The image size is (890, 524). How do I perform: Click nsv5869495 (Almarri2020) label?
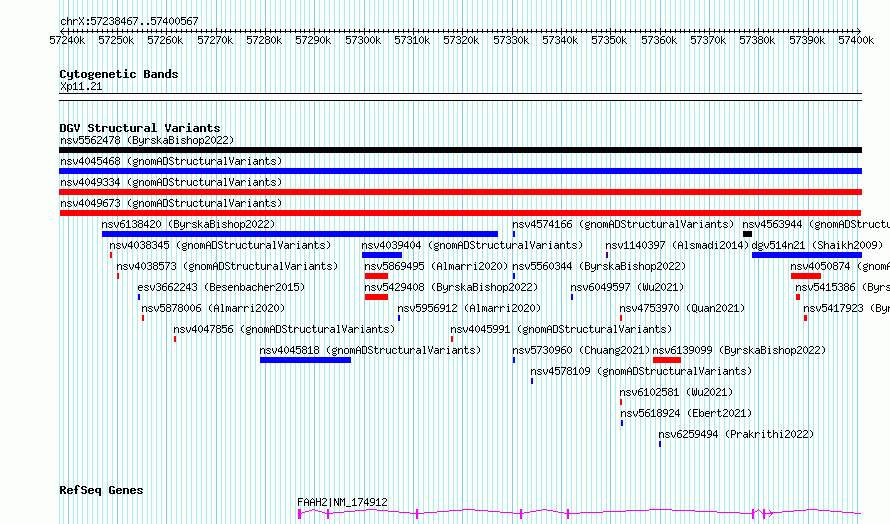pos(436,266)
